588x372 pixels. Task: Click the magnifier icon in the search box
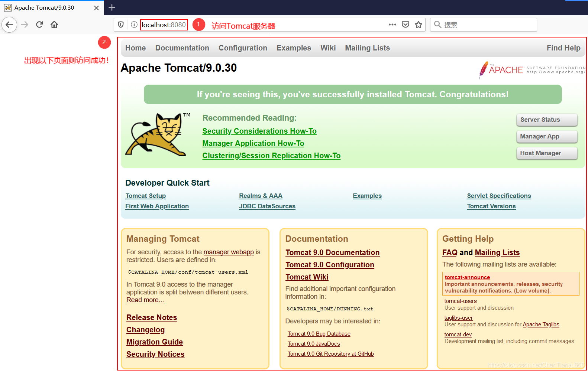(438, 25)
